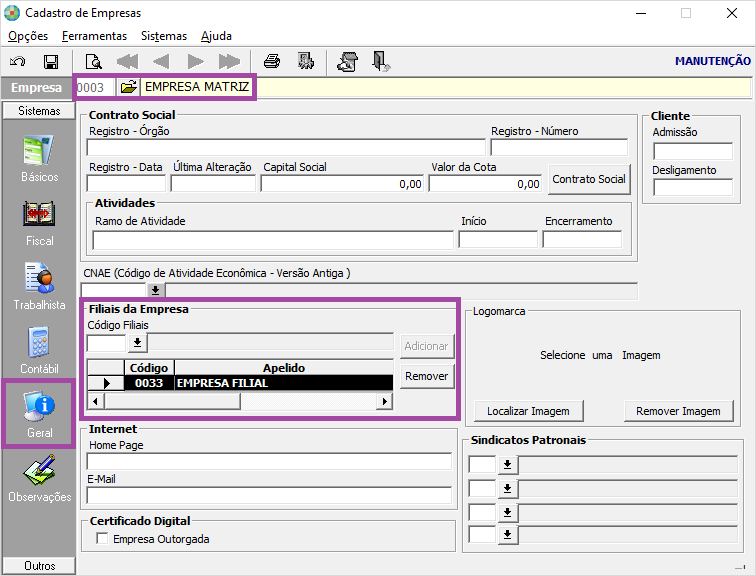Click the exit door toolbar icon
756x576 pixels.
coord(381,62)
